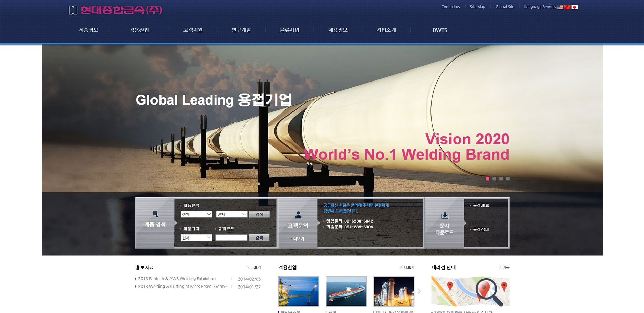Screen dimensions: 644x313
Task: Click the 고객문의 person icon
Action: 298,215
